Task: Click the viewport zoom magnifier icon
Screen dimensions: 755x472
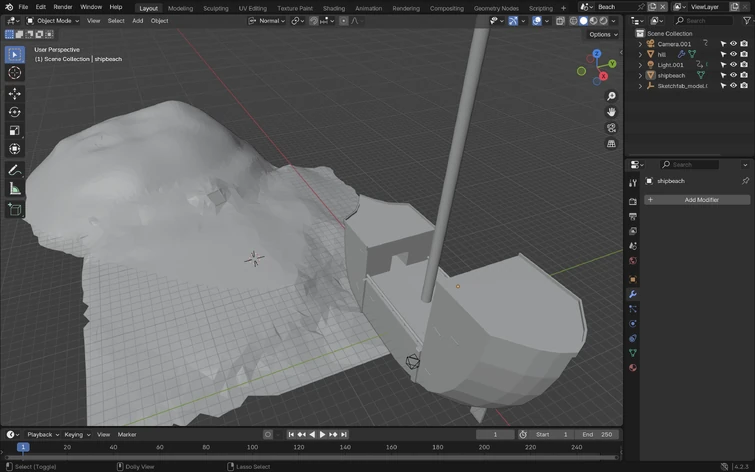Action: (x=611, y=96)
